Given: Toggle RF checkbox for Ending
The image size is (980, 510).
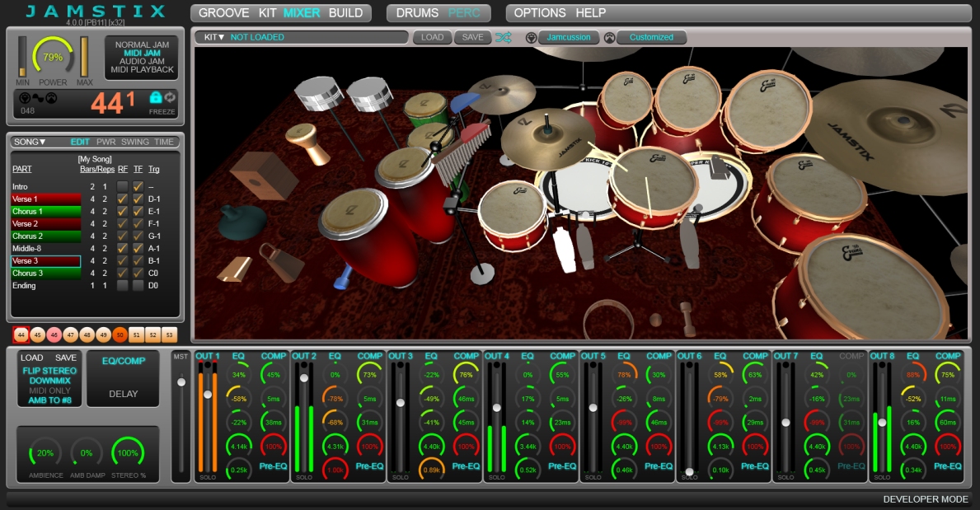Looking at the screenshot, I should tap(123, 286).
